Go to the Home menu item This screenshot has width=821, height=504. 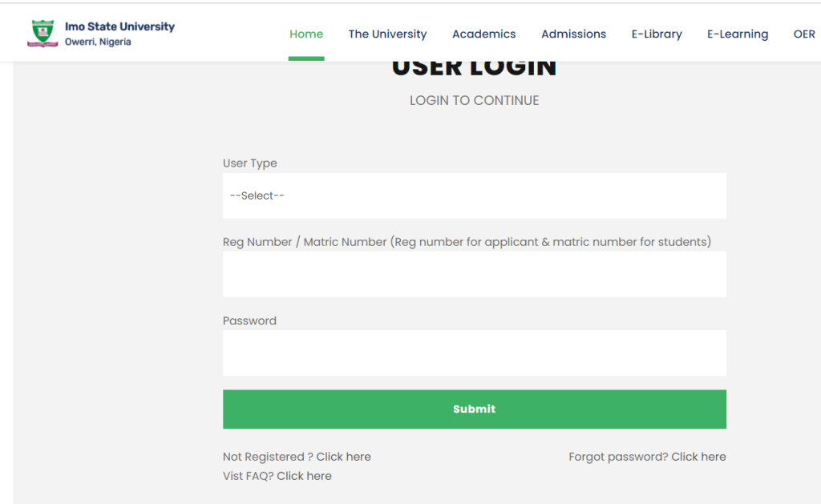(306, 34)
